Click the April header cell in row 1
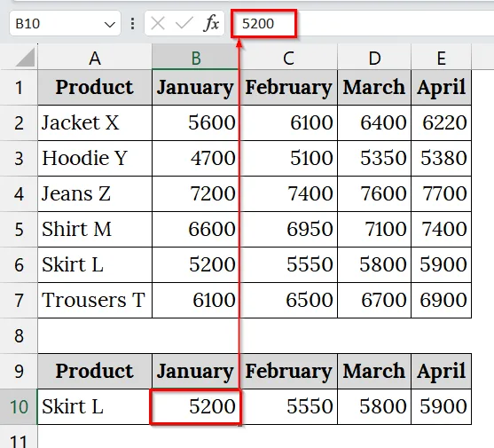494x448 pixels. coord(441,88)
